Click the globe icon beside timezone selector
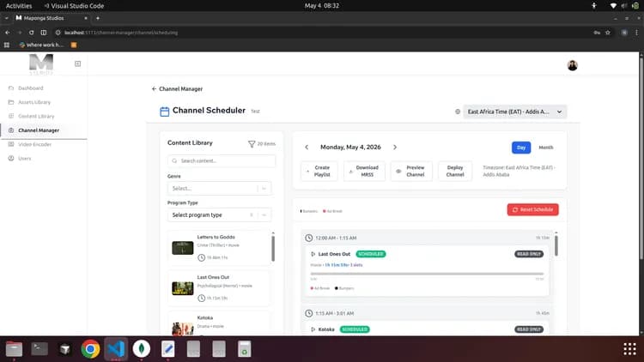Viewport: 644px width, 362px height. [x=458, y=112]
